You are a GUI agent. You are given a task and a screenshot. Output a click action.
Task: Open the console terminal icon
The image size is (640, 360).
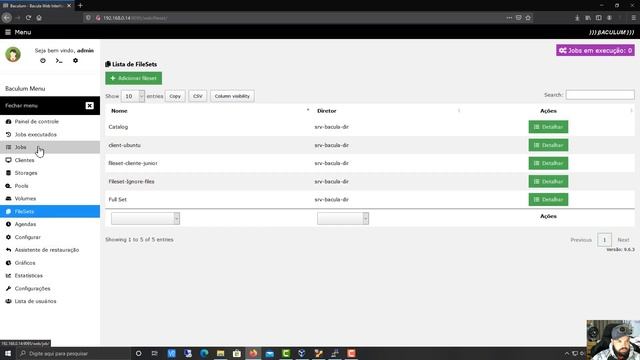tap(59, 60)
